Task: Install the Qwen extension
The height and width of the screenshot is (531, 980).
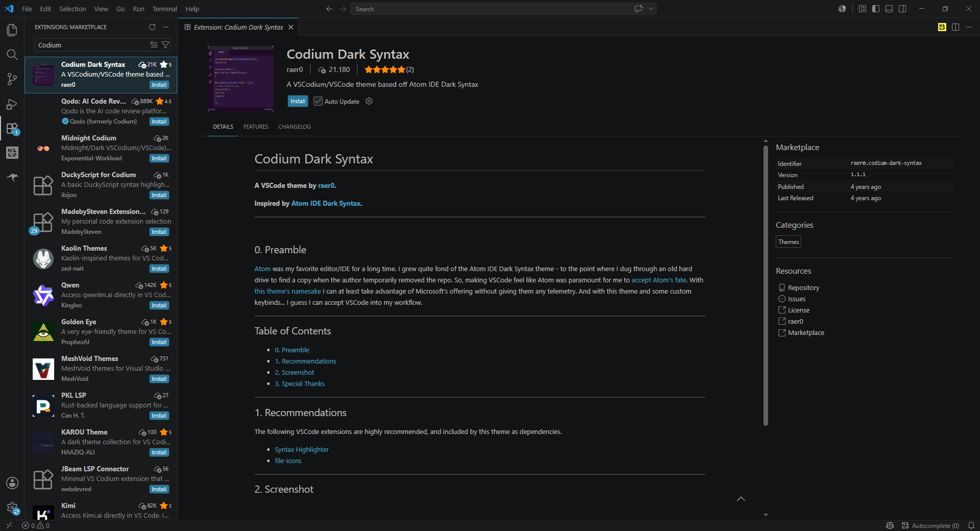Action: pos(159,305)
